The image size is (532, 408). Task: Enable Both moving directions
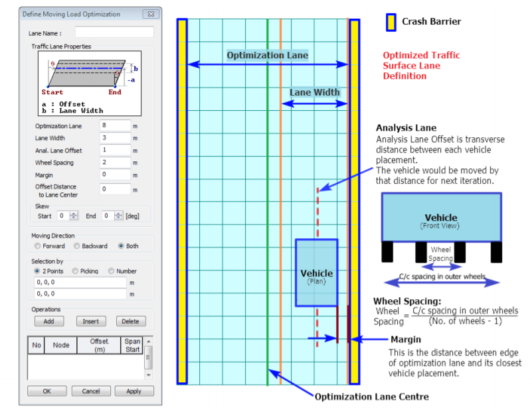[120, 246]
